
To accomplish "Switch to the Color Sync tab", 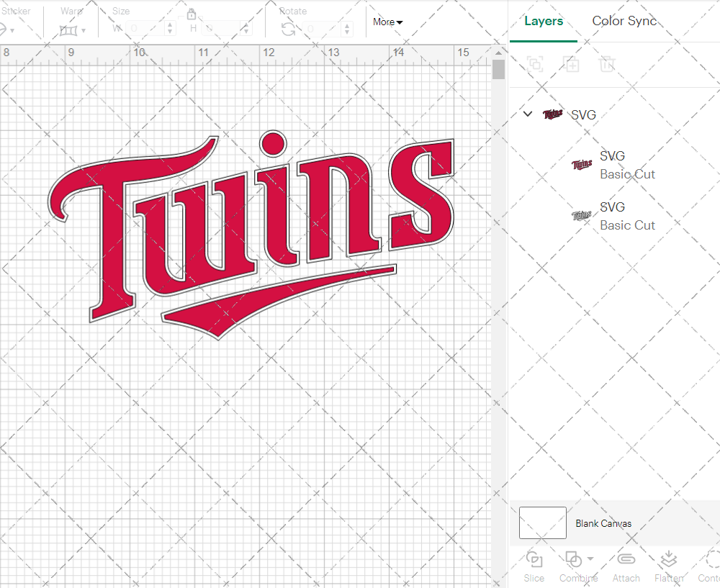I will [624, 21].
